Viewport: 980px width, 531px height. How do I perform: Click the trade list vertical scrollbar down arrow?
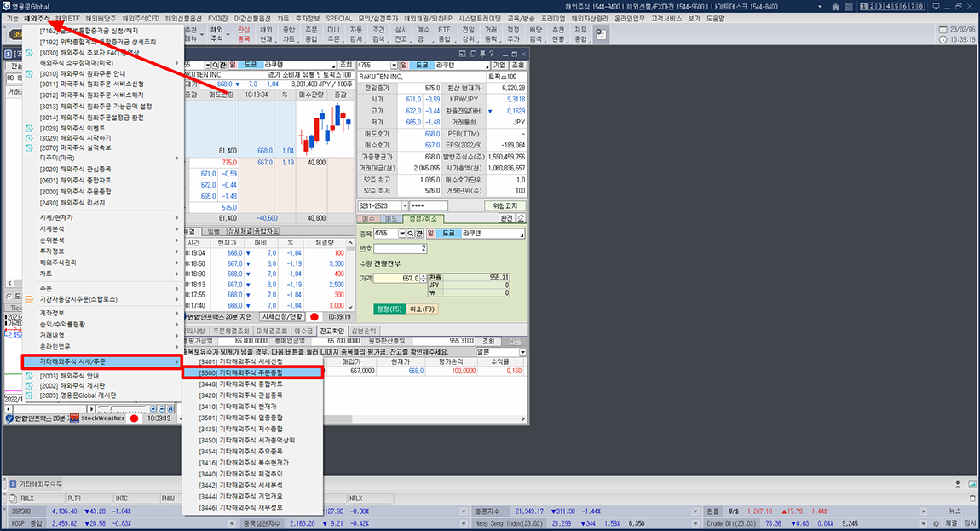[350, 307]
